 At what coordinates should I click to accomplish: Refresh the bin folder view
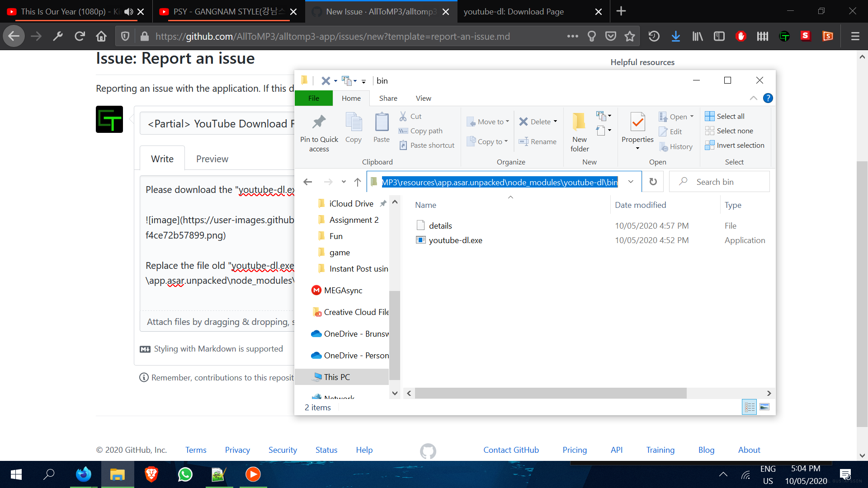(x=653, y=182)
